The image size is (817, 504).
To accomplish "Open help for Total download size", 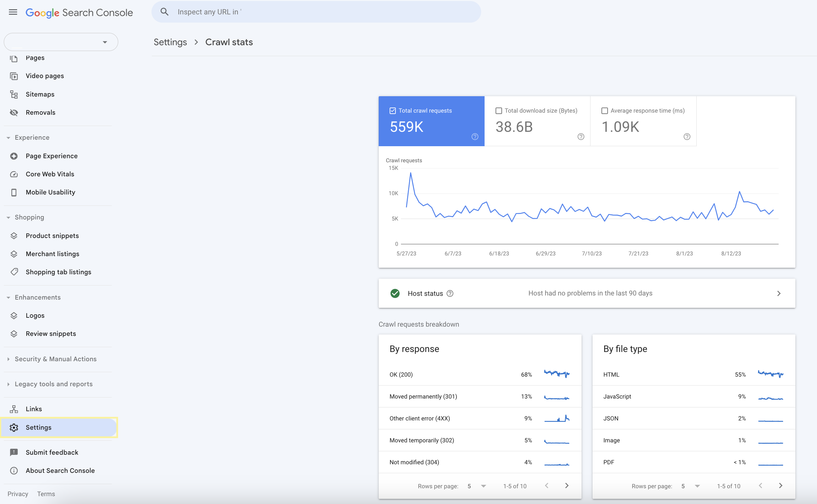I will 581,137.
